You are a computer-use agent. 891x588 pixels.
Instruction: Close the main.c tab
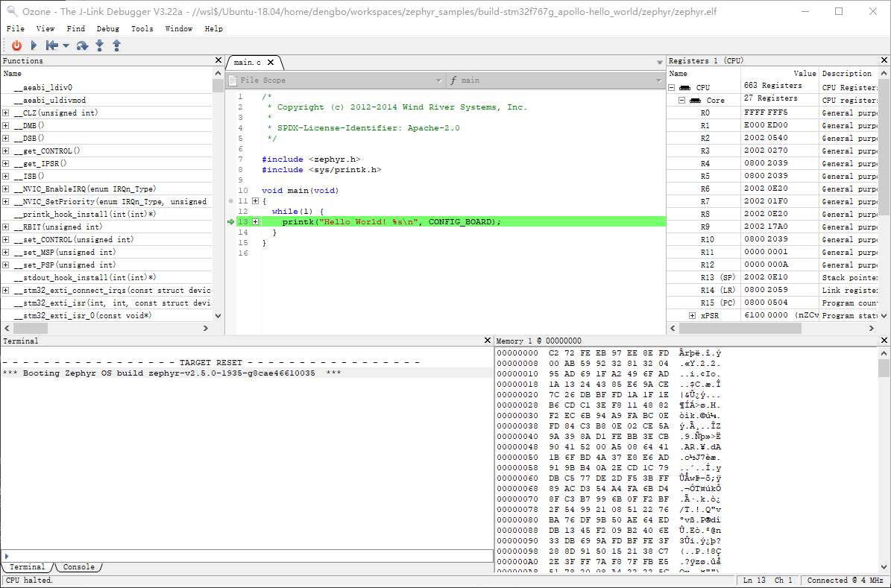coord(271,63)
